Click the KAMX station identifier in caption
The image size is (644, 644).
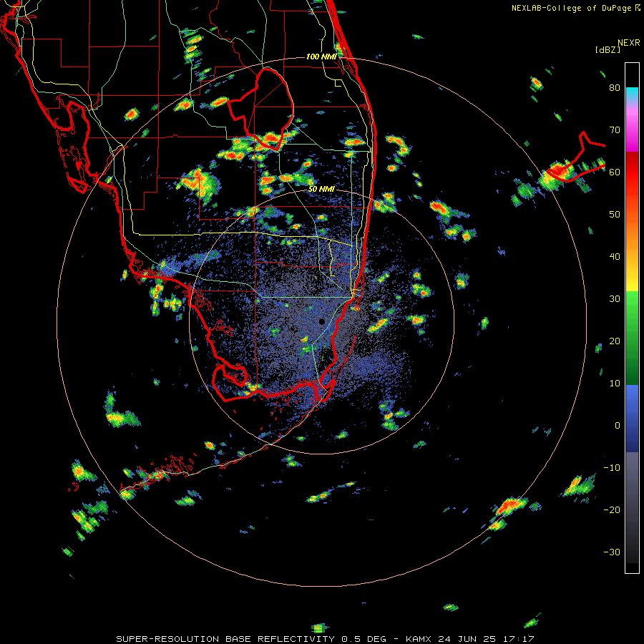pos(420,639)
